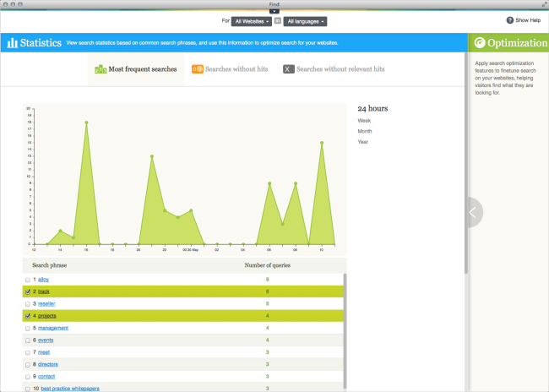Click the highest peak data point on chart
The image size is (549, 392).
pyautogui.click(x=86, y=122)
